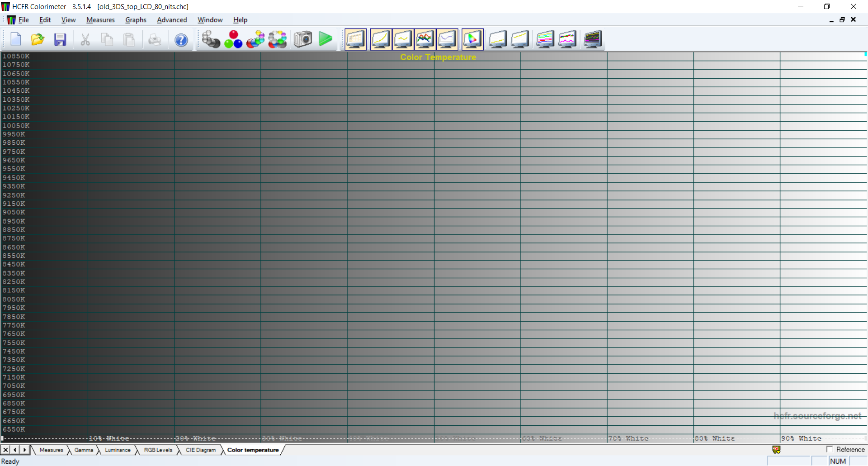Click the Cut scissors icon
Screen dimensions: 868x466
pyautogui.click(x=85, y=39)
